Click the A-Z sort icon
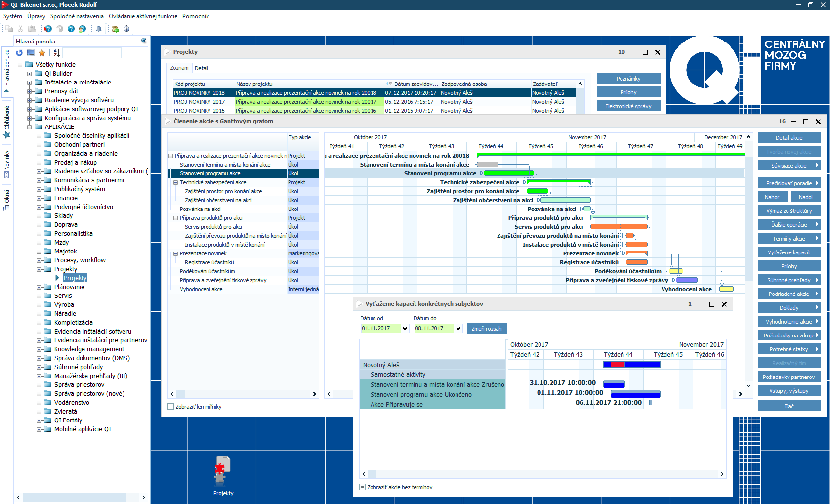This screenshot has width=830, height=504. 57,53
